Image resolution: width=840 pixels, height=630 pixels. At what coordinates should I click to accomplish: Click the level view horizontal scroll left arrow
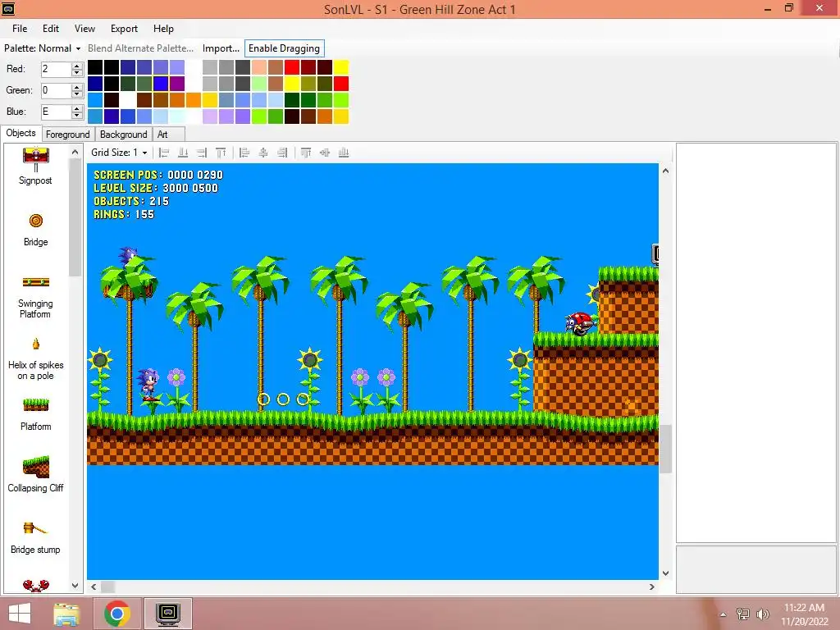(94, 587)
